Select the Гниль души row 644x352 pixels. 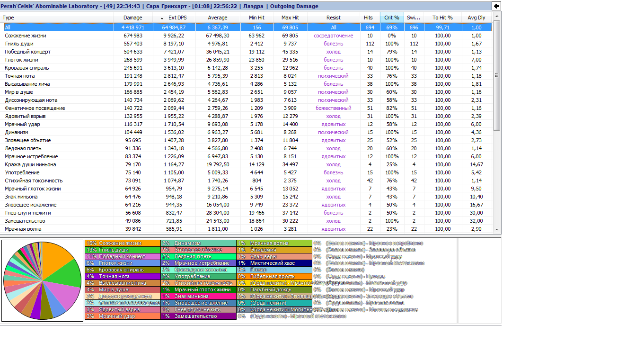coord(246,44)
